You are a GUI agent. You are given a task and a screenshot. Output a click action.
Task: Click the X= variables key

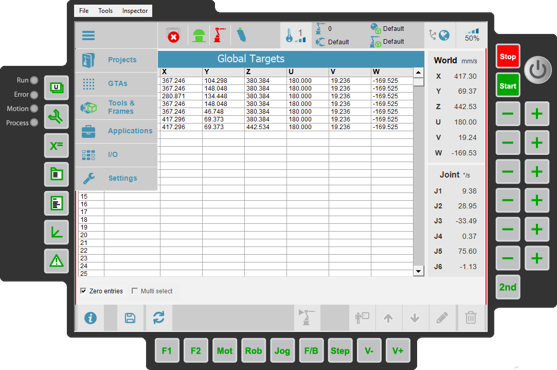pos(56,146)
